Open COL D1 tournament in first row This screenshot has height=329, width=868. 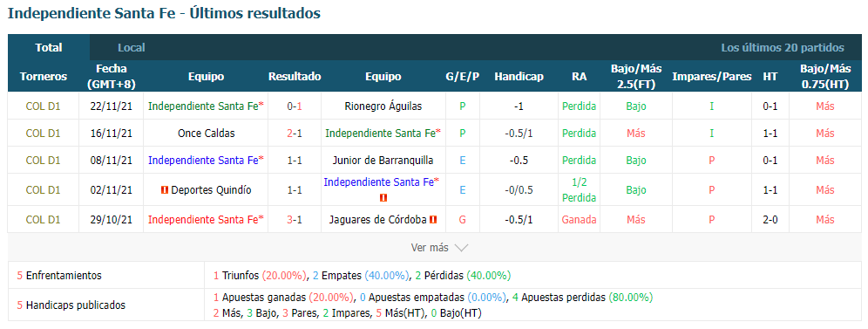point(44,106)
